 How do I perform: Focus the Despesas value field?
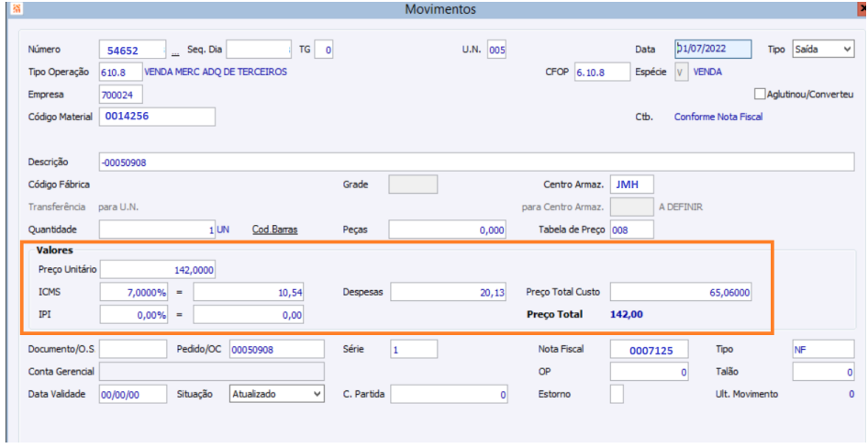447,292
